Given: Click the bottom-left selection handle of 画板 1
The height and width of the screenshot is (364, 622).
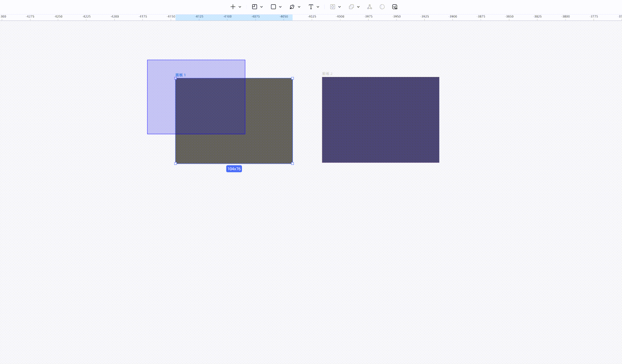Looking at the screenshot, I should (175, 164).
